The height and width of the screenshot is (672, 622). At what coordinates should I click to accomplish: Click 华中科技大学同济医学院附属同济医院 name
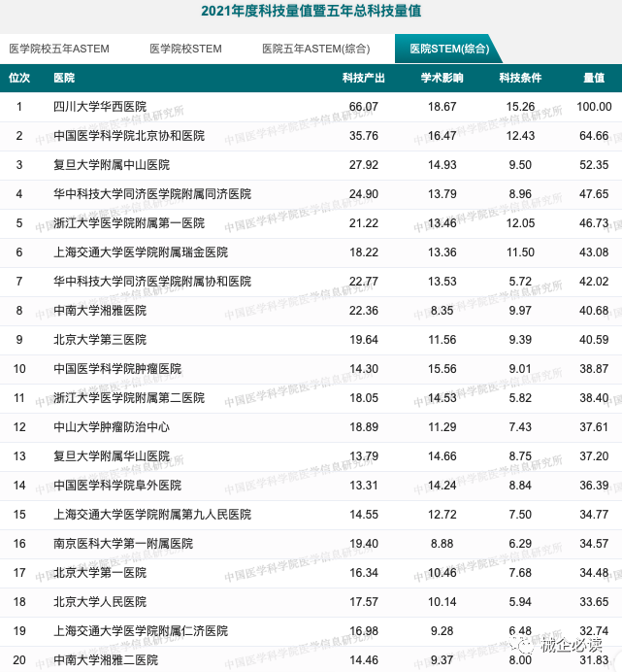pyautogui.click(x=152, y=193)
